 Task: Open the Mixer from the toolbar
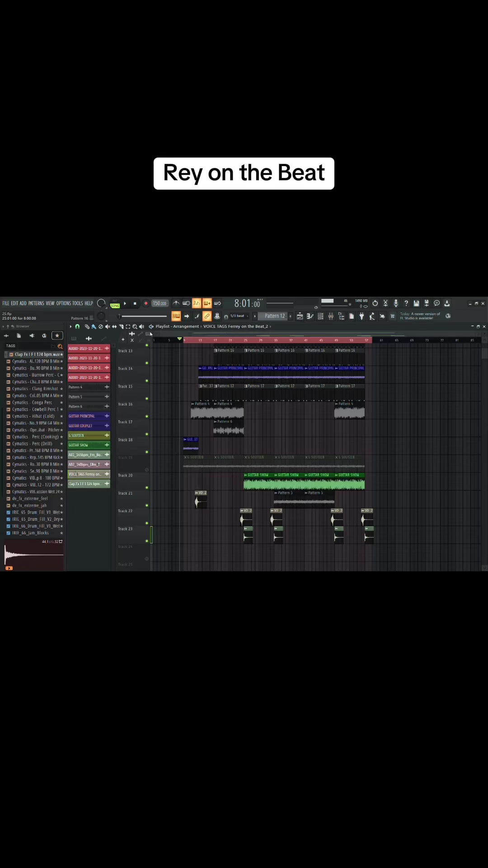point(331,316)
